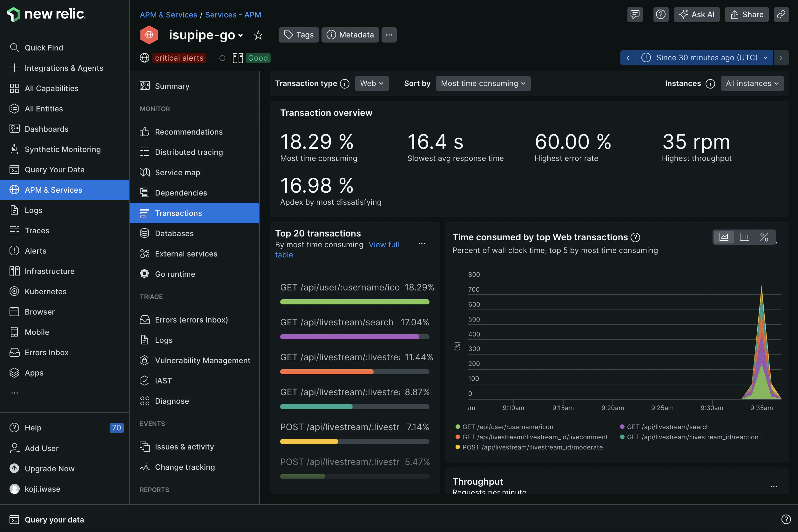798x532 pixels.
Task: Click the help icon beside Time consumed title
Action: 635,237
